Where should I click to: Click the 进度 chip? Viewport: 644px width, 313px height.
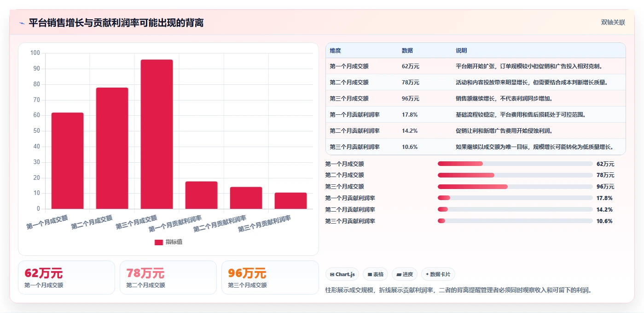(405, 274)
